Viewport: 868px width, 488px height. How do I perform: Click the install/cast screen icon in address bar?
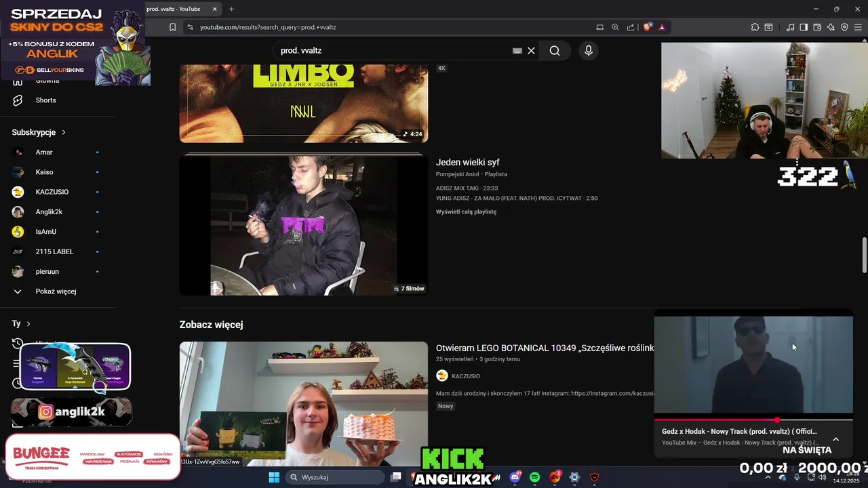pyautogui.click(x=600, y=27)
